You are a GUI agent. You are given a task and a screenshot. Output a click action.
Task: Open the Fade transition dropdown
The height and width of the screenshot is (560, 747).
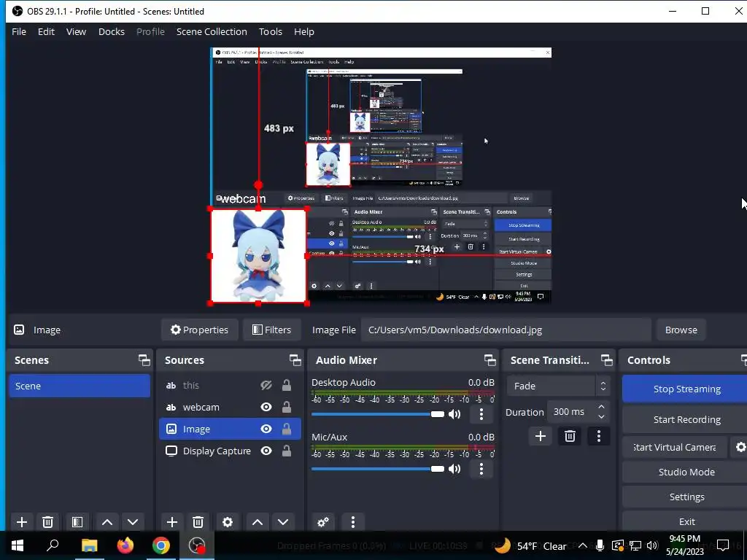[x=558, y=386]
